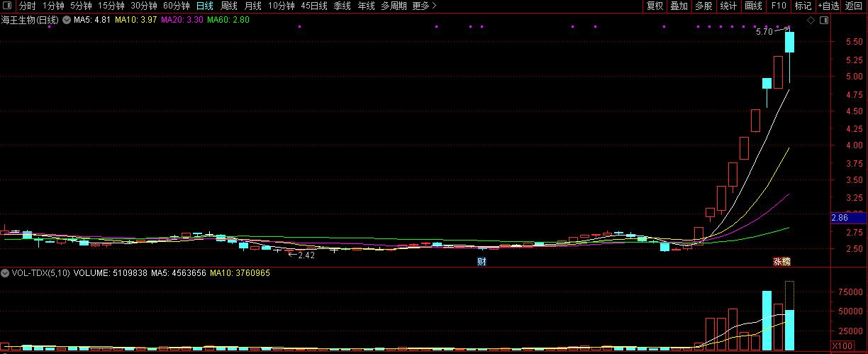Viewport: 868px width, 354px height.
Task: Expand MA indicator settings next to 海王生物
Action: (x=67, y=20)
